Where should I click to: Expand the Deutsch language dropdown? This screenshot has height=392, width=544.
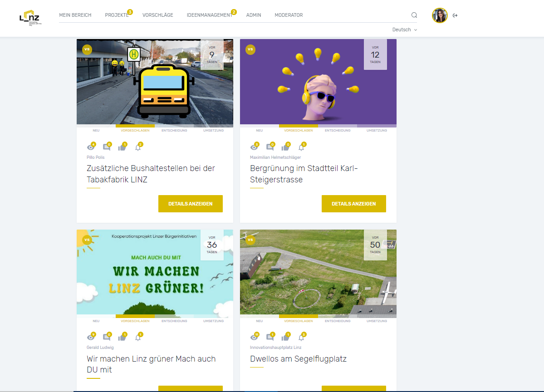(404, 29)
